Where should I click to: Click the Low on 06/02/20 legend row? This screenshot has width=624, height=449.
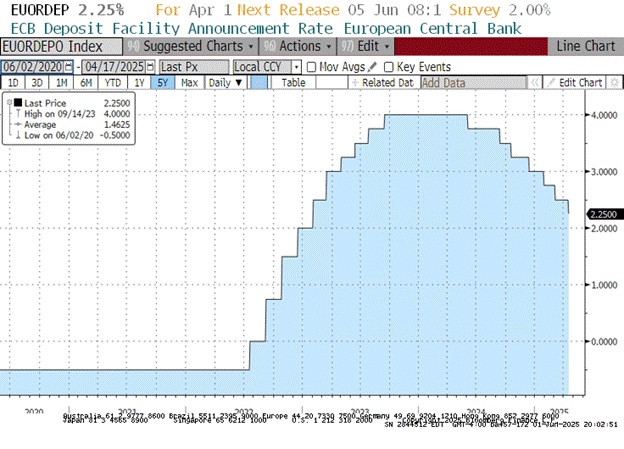(59, 135)
